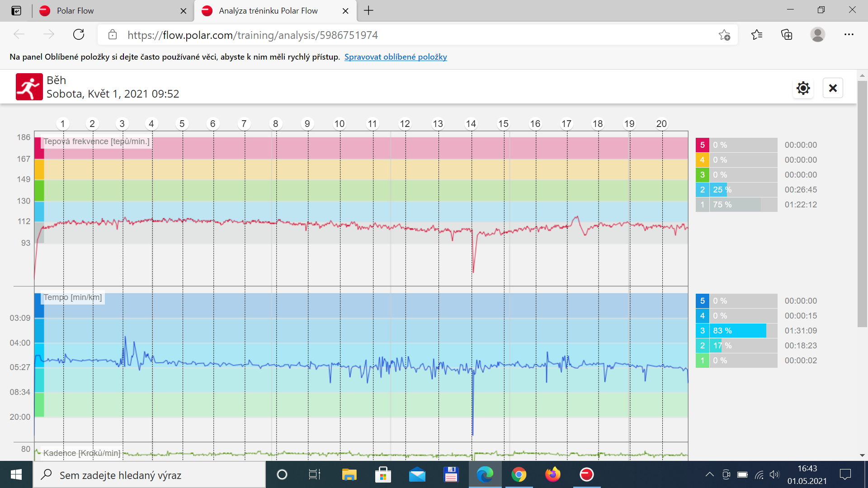The width and height of the screenshot is (868, 488).
Task: Add page to favorites star icon
Action: click(724, 35)
